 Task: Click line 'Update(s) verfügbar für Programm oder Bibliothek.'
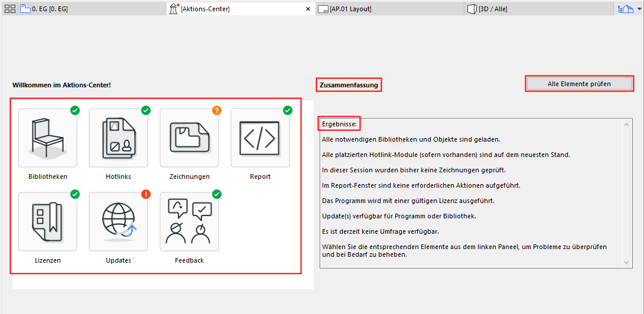[x=399, y=216]
